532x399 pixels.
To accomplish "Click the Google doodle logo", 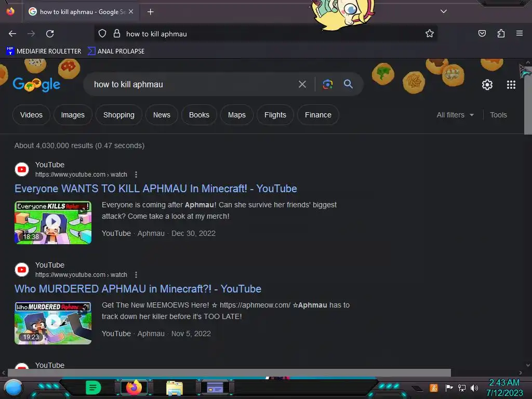I will (x=37, y=85).
